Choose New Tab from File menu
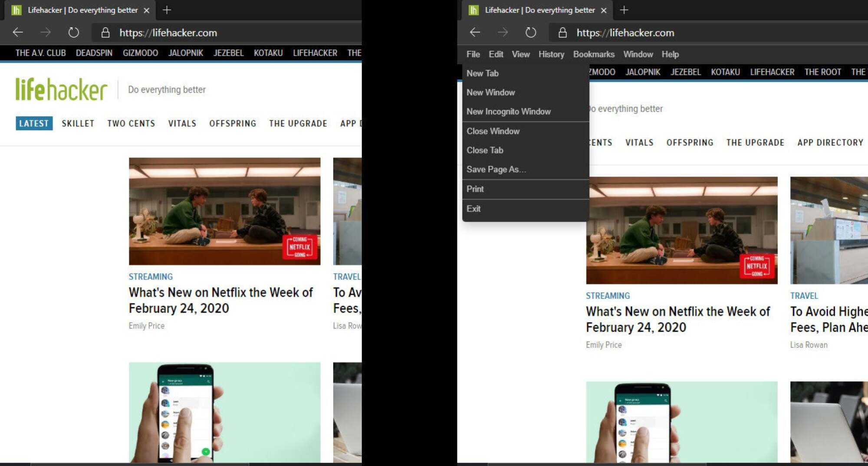 click(526, 73)
